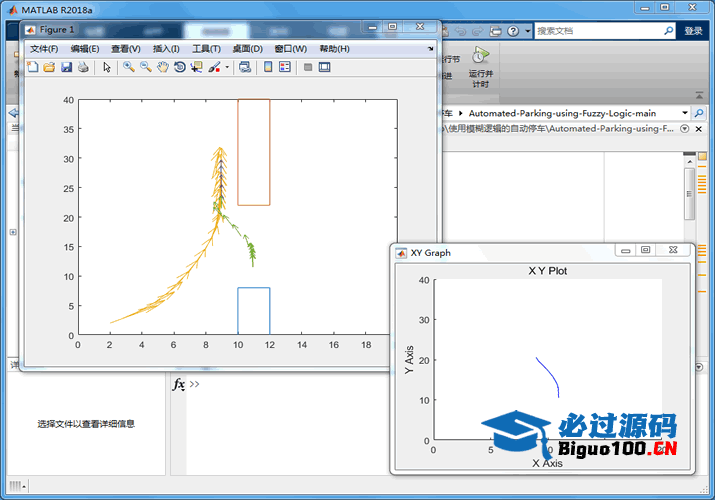This screenshot has height=500, width=715.
Task: Activate the Zoom In magnifier tool
Action: [129, 67]
